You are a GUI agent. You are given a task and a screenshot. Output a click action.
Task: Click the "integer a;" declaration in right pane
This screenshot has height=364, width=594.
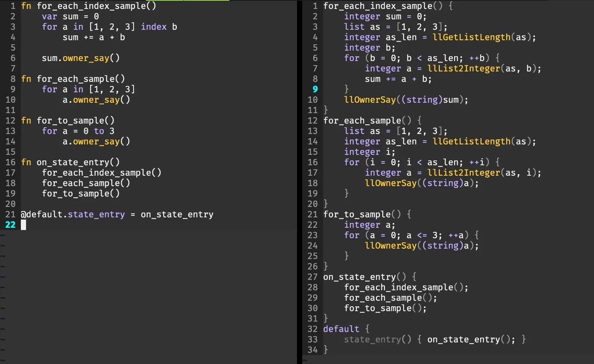370,225
